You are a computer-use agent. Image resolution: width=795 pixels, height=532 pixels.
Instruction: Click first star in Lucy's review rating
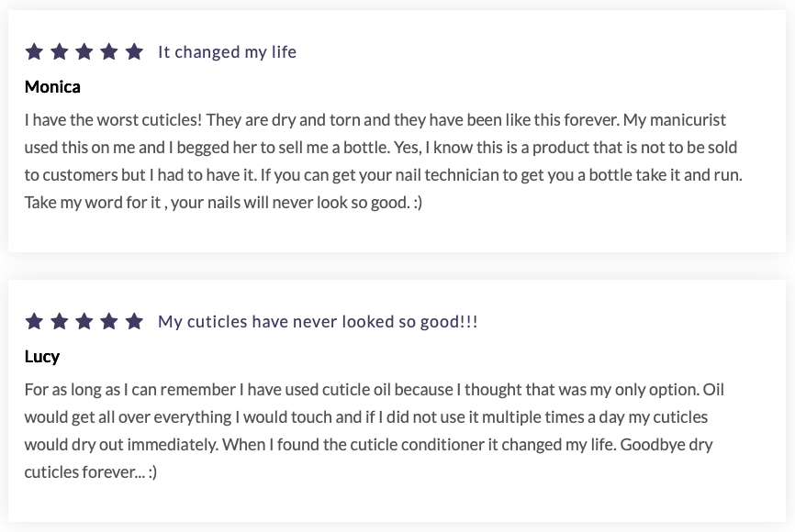pyautogui.click(x=34, y=321)
